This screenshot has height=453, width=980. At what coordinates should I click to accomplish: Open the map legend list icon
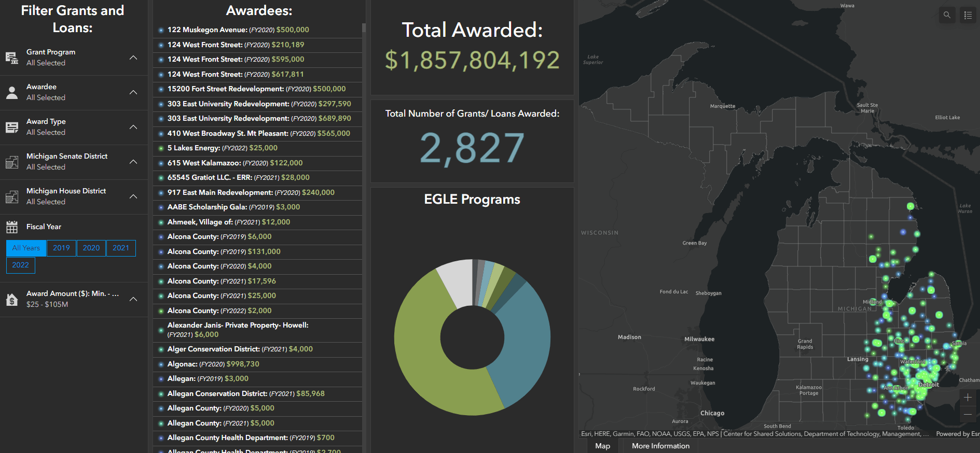968,15
